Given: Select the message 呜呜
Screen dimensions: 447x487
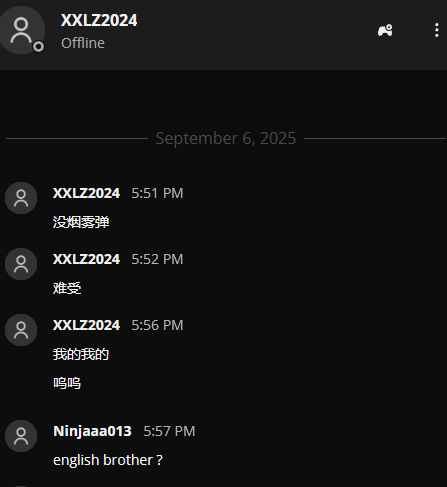Looking at the screenshot, I should tap(67, 383).
